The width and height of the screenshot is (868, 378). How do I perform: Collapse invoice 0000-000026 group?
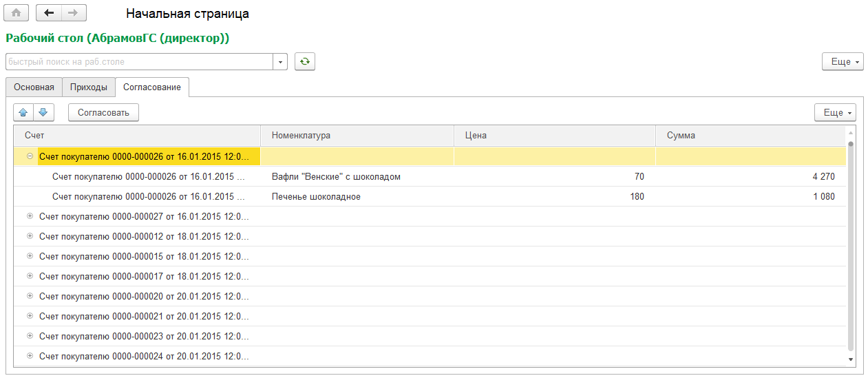pos(30,156)
